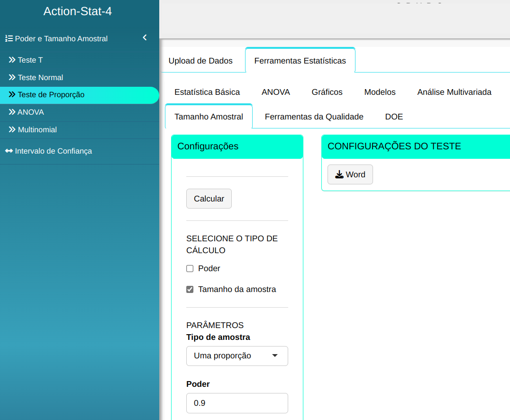This screenshot has height=420, width=510.
Task: Click the double-arrow icon next to Teste T
Action: (x=12, y=60)
